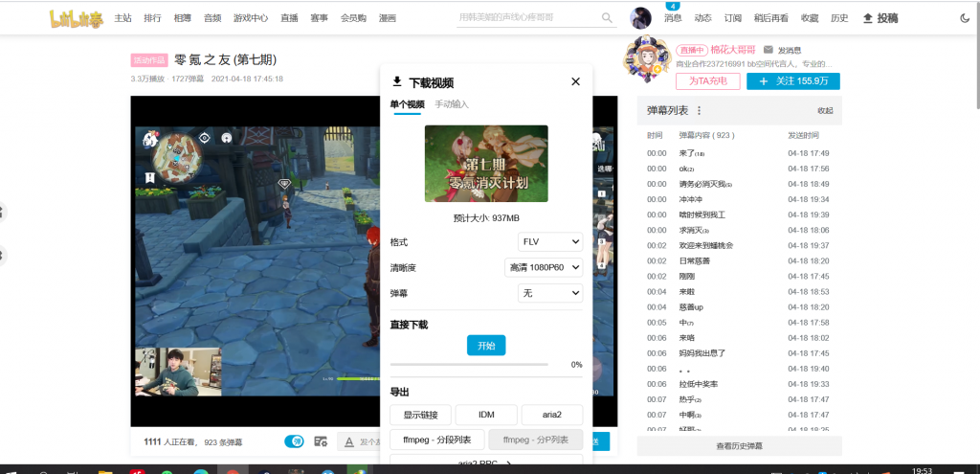980x474 pixels.
Task: Click the ffmpeg - 分P列表 button
Action: click(536, 440)
